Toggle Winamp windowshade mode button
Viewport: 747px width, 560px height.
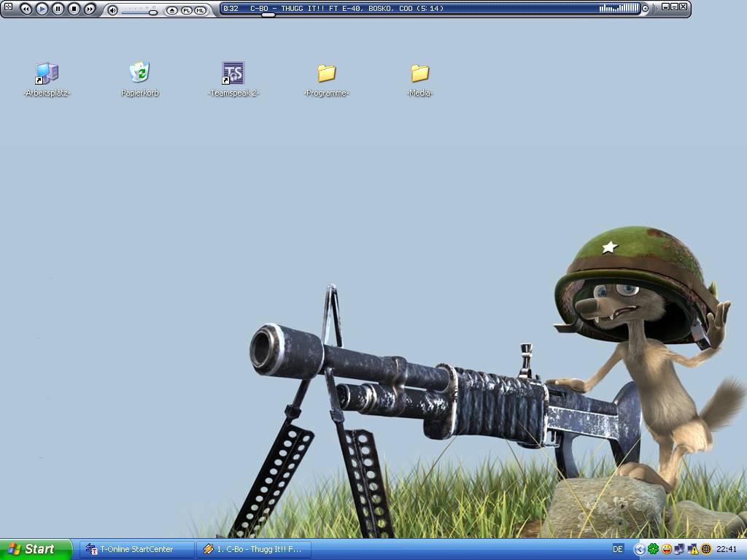674,7
